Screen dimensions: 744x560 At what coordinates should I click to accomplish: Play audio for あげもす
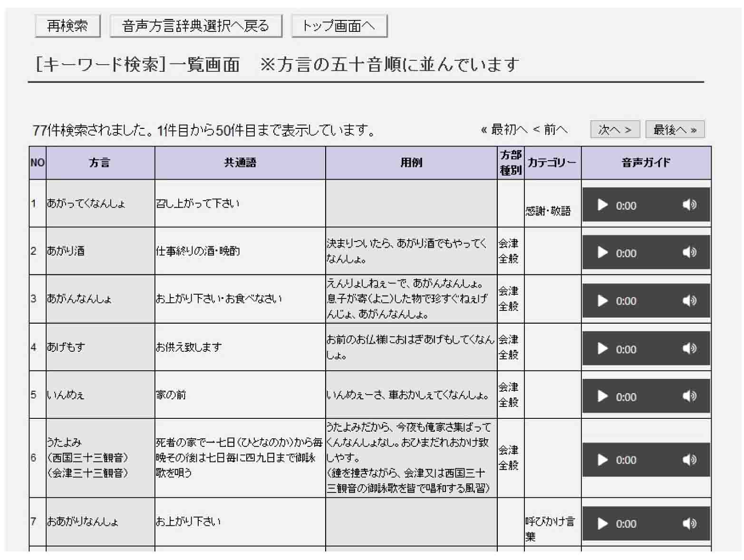tap(603, 348)
